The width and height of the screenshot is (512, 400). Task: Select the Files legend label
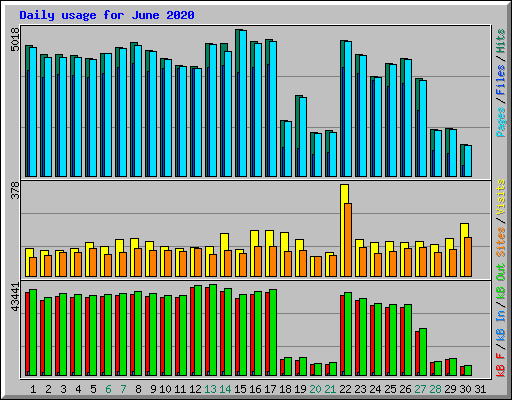pos(501,80)
